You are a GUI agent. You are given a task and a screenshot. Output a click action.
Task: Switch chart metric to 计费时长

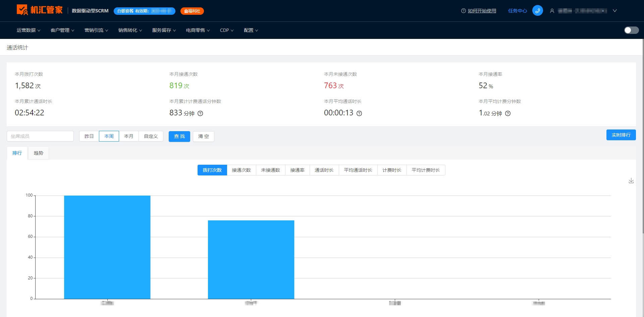[392, 170]
